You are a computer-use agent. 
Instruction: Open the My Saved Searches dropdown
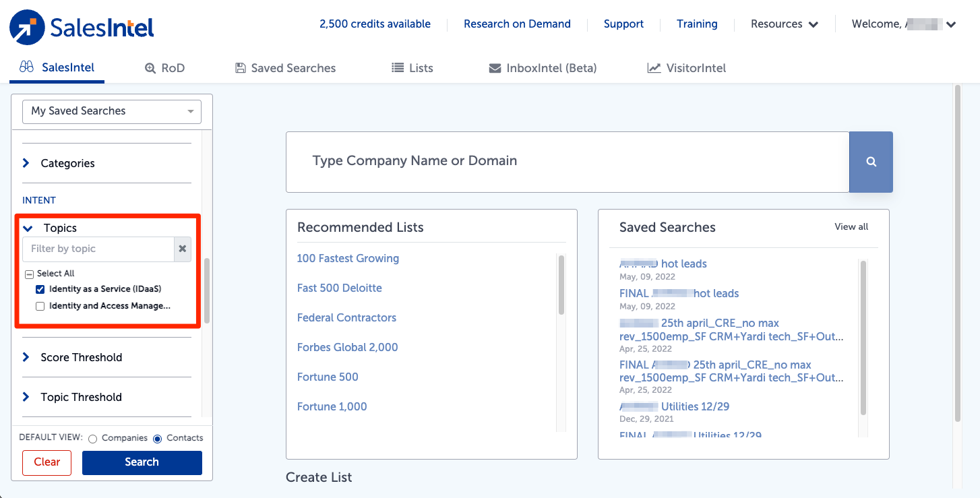(x=112, y=111)
